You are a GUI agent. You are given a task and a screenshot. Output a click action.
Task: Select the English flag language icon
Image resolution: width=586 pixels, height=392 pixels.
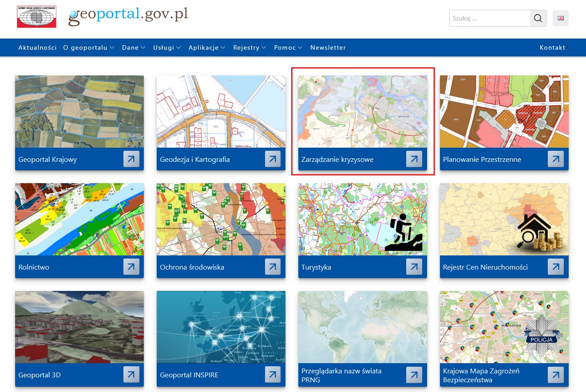point(560,18)
